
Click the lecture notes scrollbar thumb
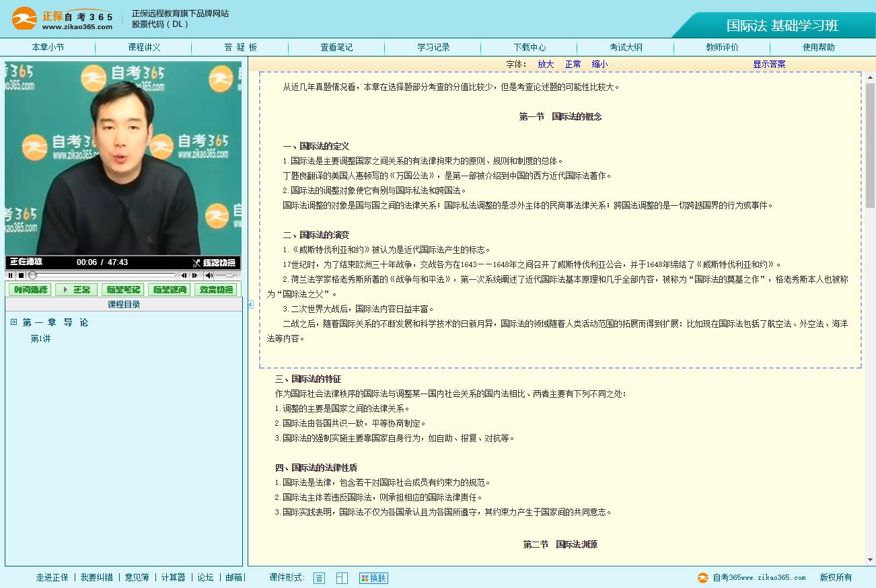click(x=870, y=145)
